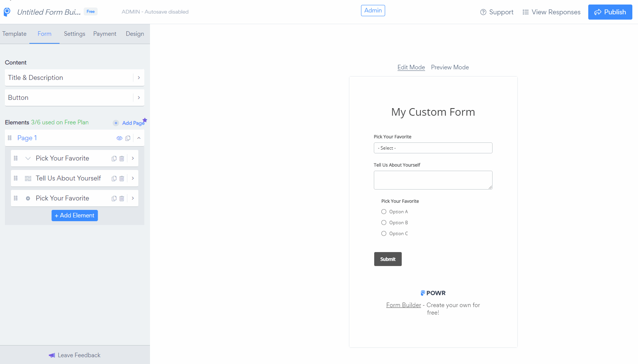Select the Option B radio button
638x364 pixels.
click(384, 223)
